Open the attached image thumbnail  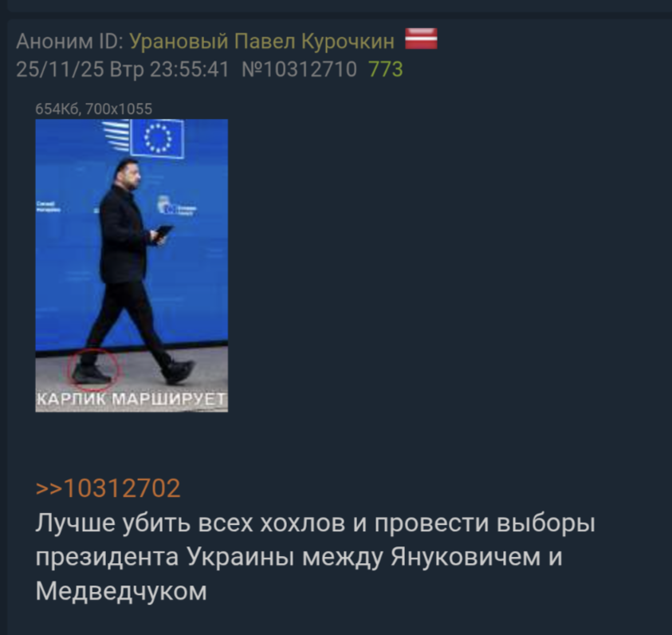(132, 266)
